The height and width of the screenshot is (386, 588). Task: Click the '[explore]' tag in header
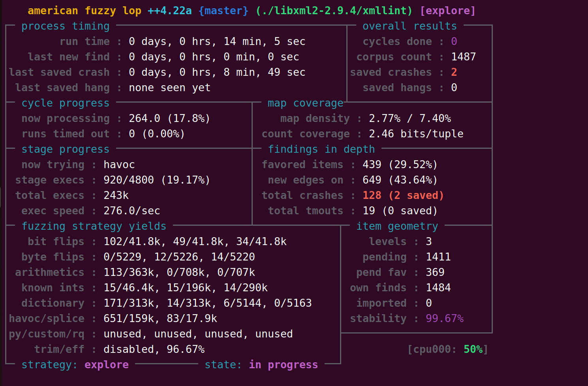pyautogui.click(x=448, y=11)
